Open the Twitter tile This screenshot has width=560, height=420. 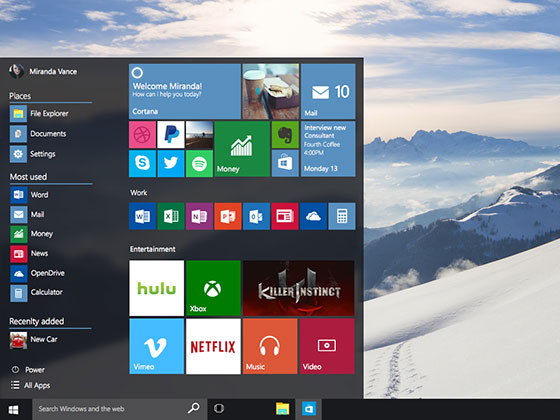tap(171, 164)
